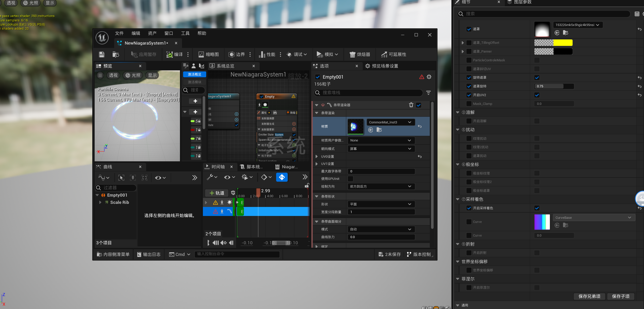Toggle the ribbon renderer enabled checkbox
Viewport: 644px width, 309px height.
coord(419,105)
